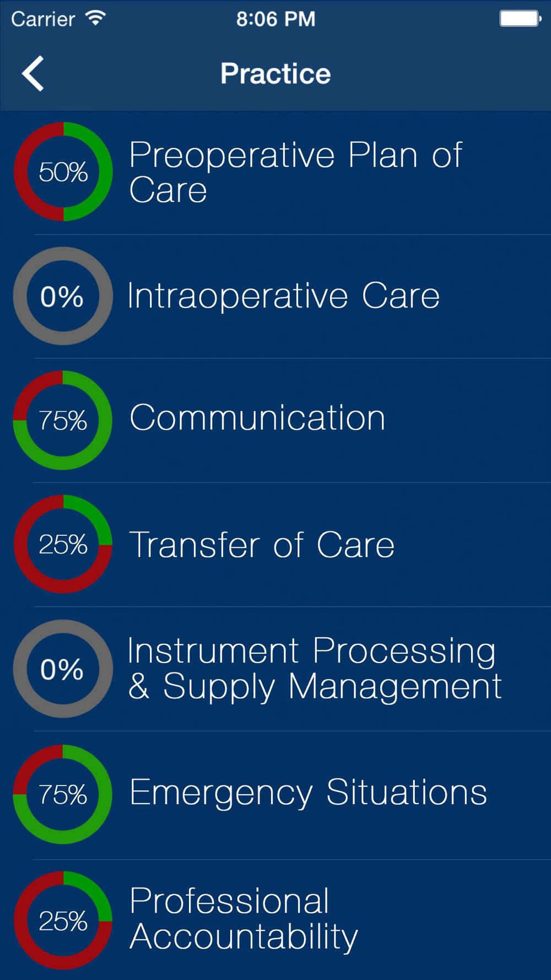Screen dimensions: 551x980
Task: Tap the Carrier label in status bar
Action: 43,19
